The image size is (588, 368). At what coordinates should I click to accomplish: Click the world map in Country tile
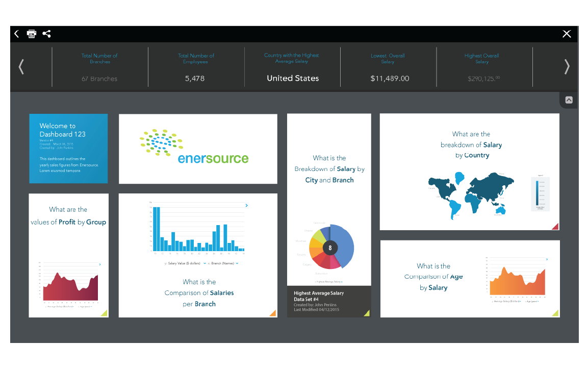point(470,195)
